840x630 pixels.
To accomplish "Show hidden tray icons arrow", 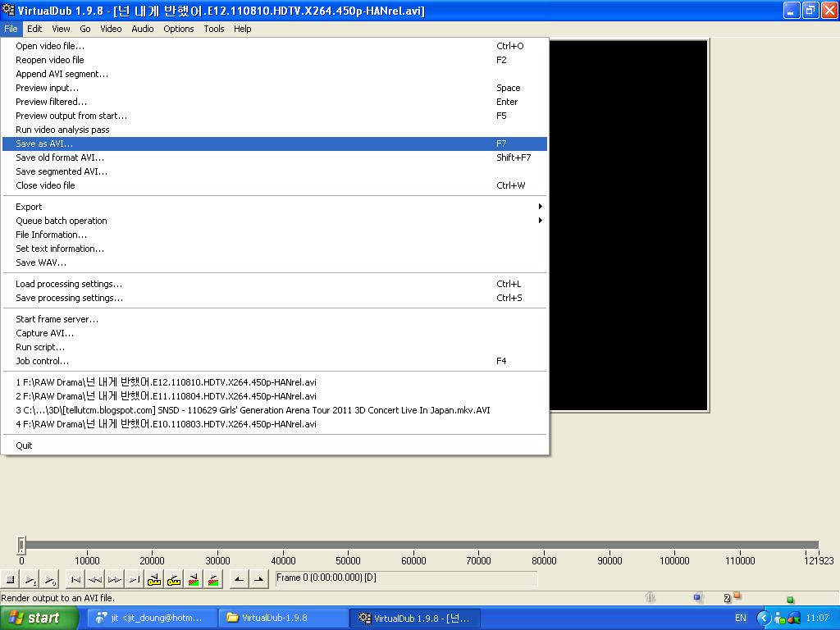I will click(x=763, y=618).
